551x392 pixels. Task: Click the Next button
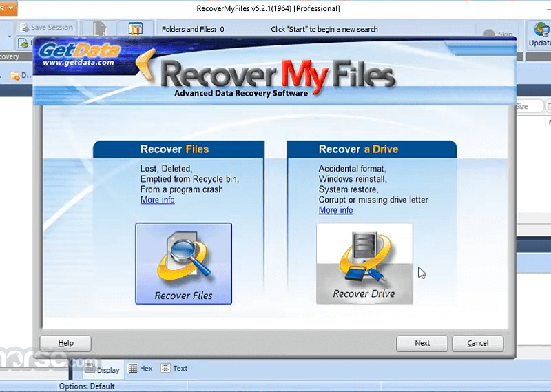(422, 343)
